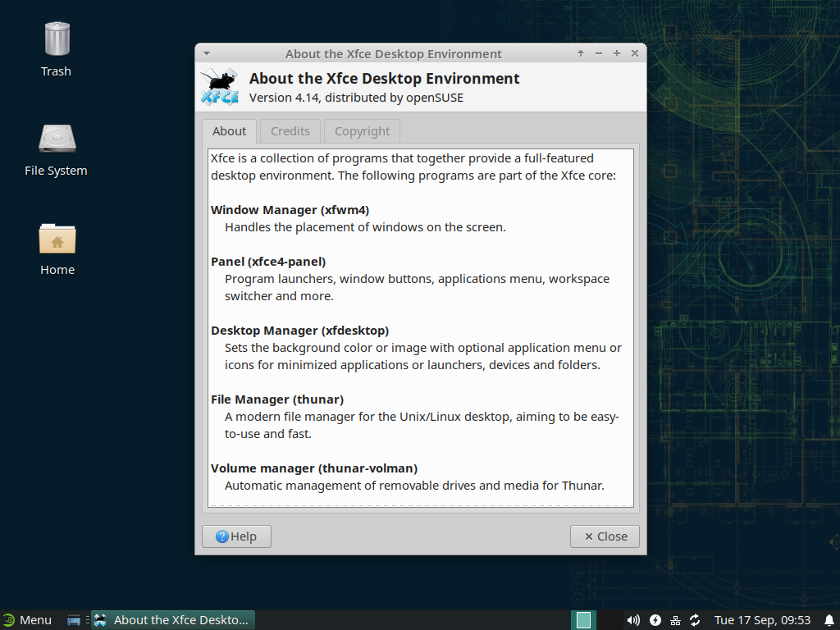Image resolution: width=840 pixels, height=630 pixels.
Task: Open the volume control in the system tray
Action: [632, 620]
